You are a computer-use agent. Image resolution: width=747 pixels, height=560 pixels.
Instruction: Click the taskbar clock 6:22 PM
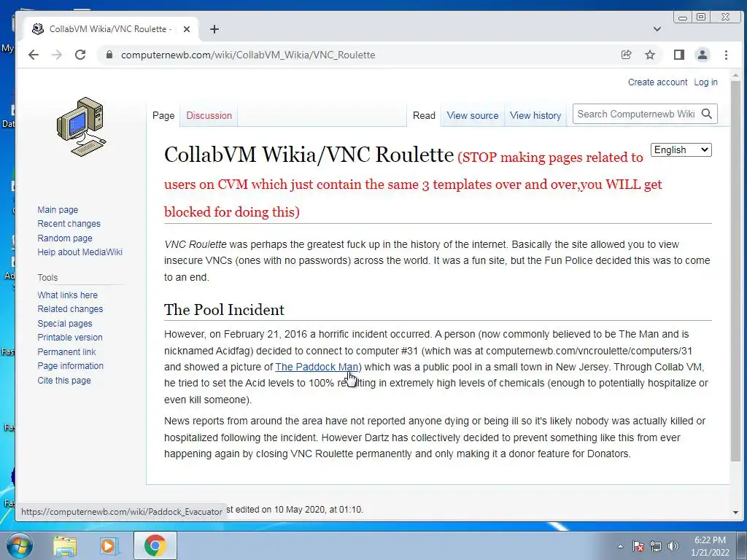(x=710, y=540)
